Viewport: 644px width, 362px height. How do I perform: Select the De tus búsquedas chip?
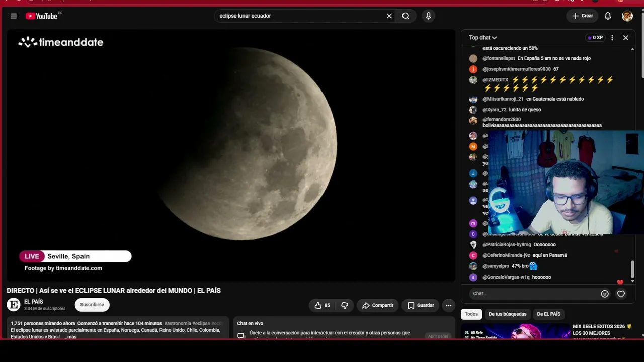[508, 314]
